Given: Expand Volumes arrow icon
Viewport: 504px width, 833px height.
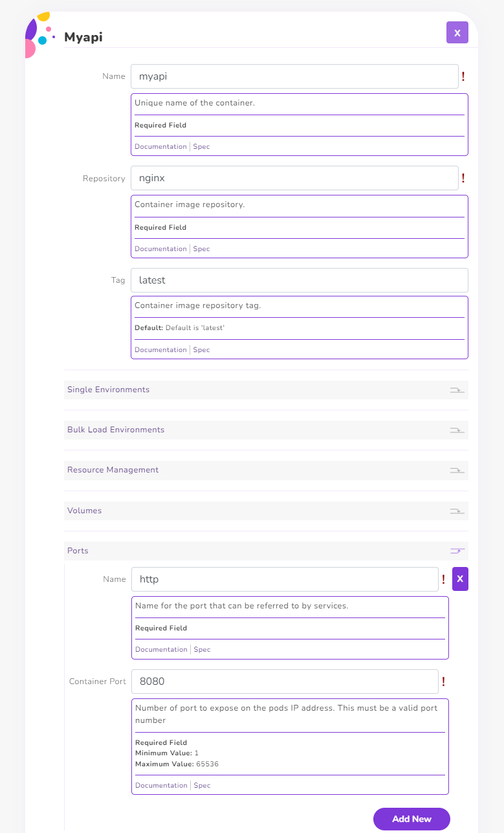Looking at the screenshot, I should coord(457,511).
